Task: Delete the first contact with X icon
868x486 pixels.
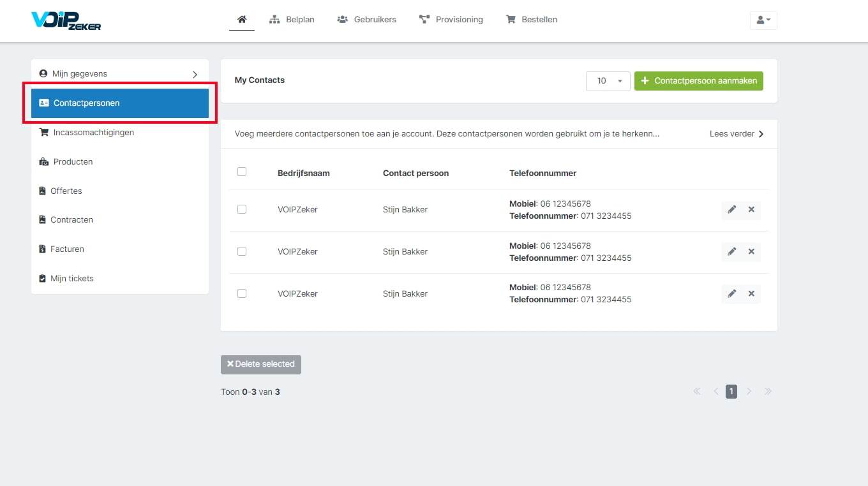Action: (x=751, y=210)
